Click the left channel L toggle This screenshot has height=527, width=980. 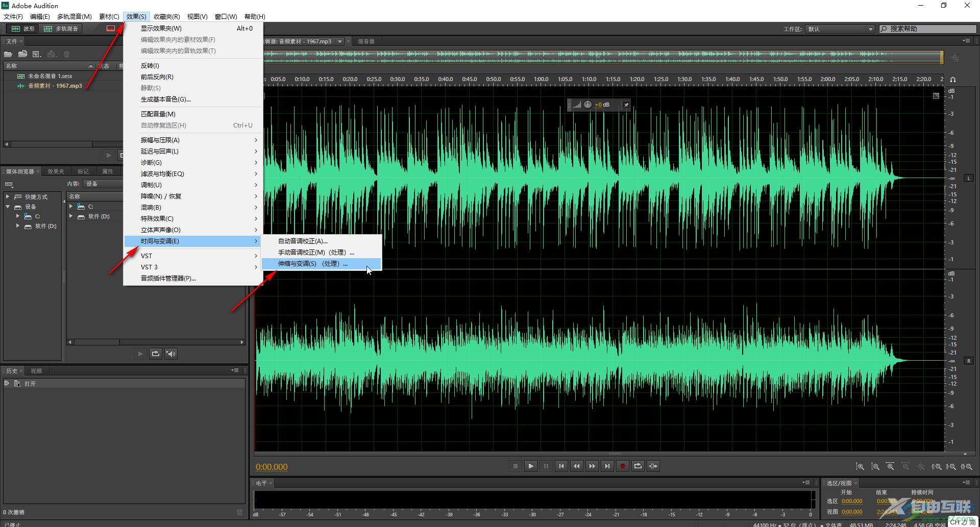969,178
